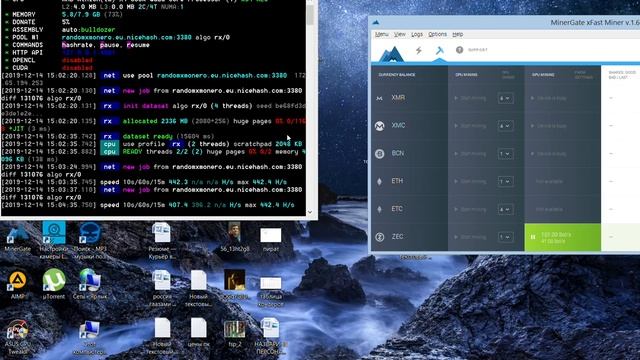640x360 pixels.
Task: Select the Поиск MP3 music desktop shortcut
Action: [90, 240]
